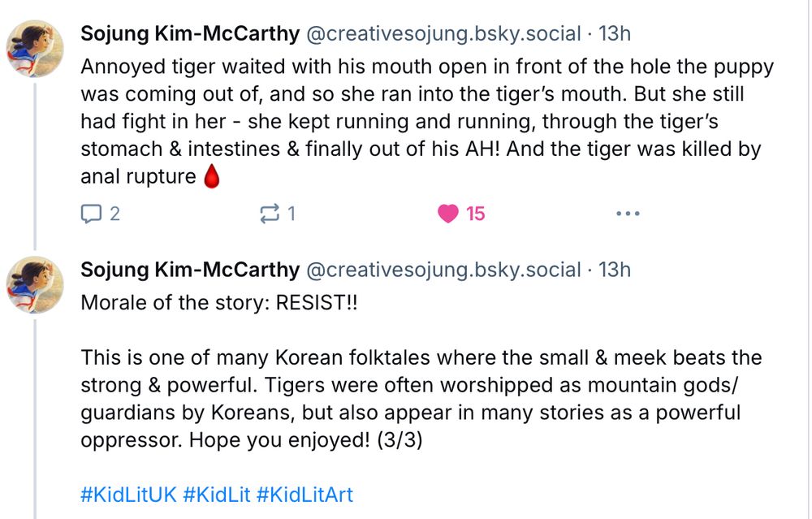
Task: Click the like count 15
Action: [475, 214]
